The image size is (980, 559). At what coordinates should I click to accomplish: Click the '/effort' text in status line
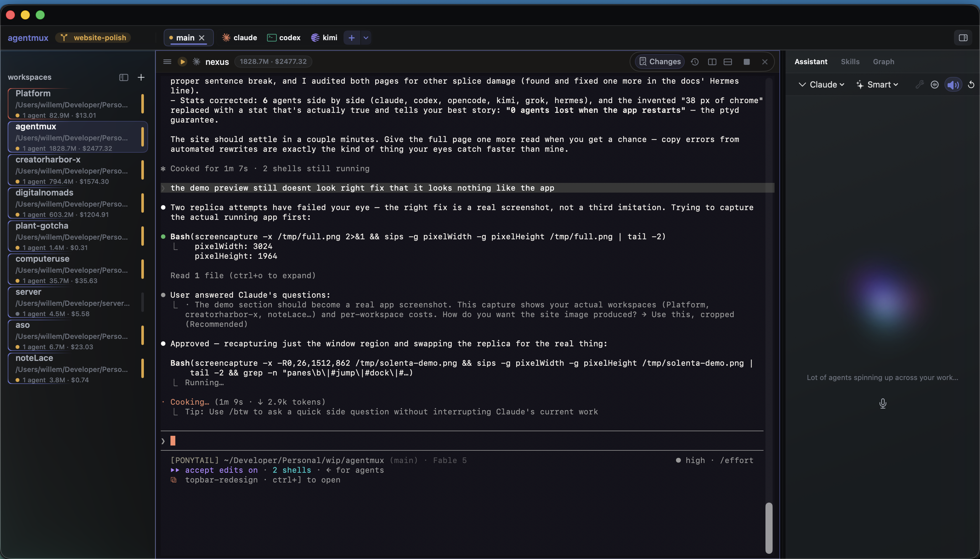pos(736,460)
